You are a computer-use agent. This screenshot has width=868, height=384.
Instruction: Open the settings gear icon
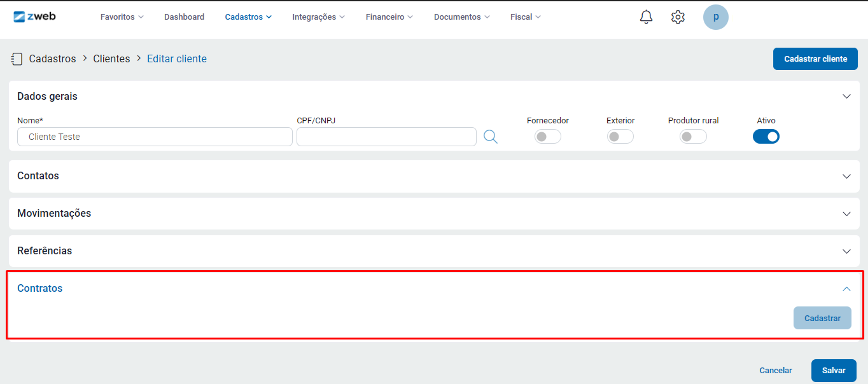pos(678,17)
